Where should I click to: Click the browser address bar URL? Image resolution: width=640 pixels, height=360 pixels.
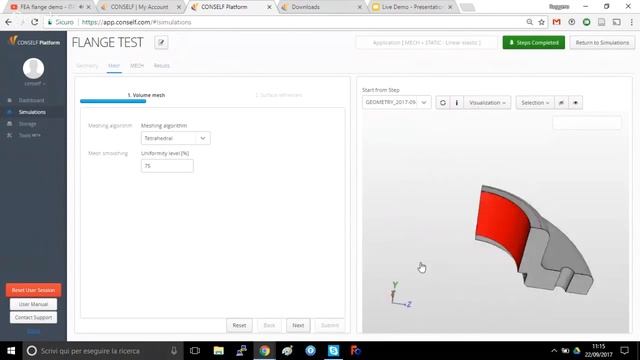click(136, 22)
